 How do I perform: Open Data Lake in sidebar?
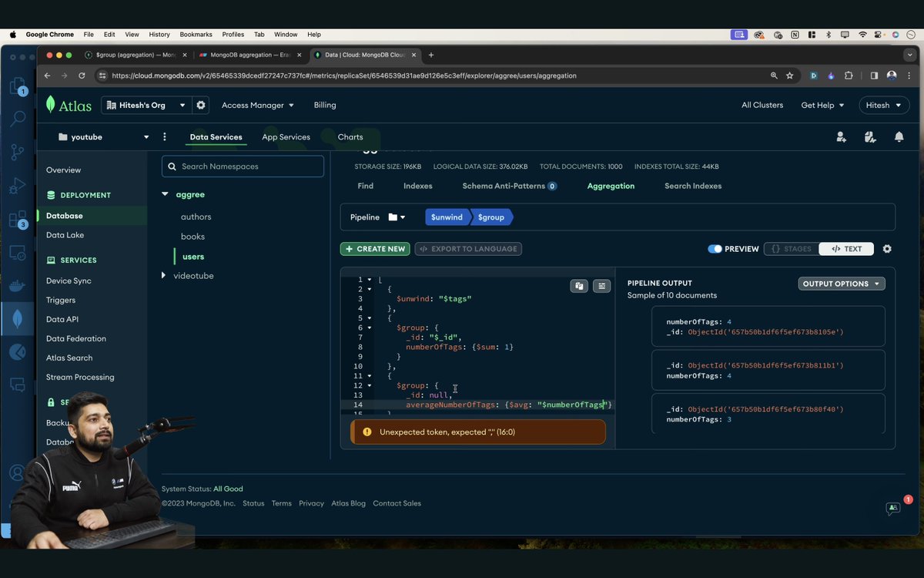click(65, 235)
